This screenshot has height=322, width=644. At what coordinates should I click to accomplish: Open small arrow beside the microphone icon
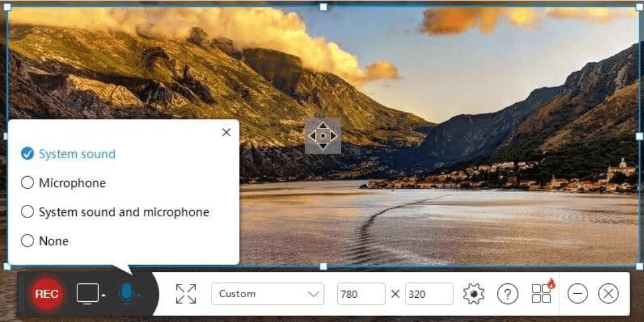[x=139, y=295]
